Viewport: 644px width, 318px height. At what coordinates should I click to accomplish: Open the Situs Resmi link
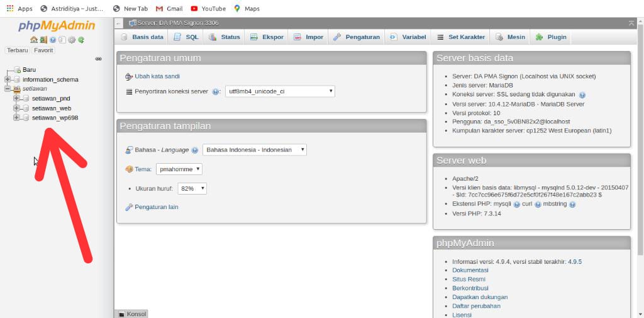pyautogui.click(x=469, y=280)
